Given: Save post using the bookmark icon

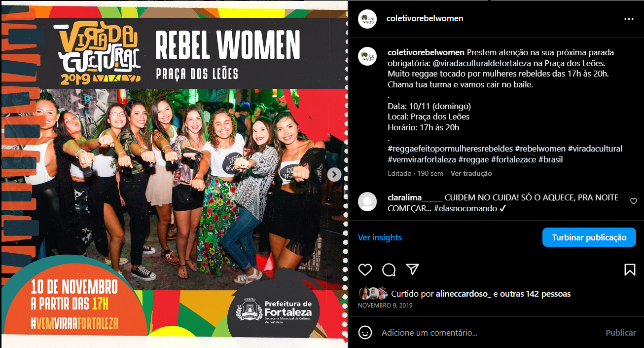Looking at the screenshot, I should click(630, 270).
